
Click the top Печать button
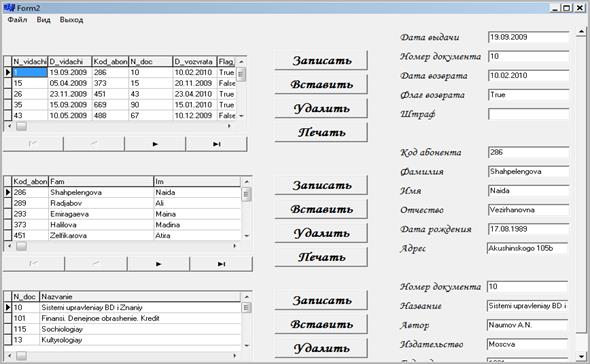coord(321,133)
